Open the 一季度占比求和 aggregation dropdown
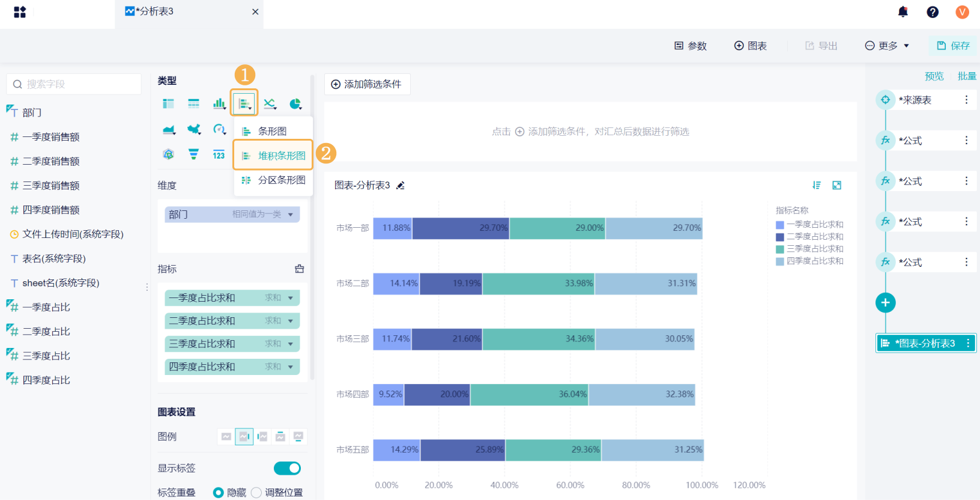980x500 pixels. (291, 298)
